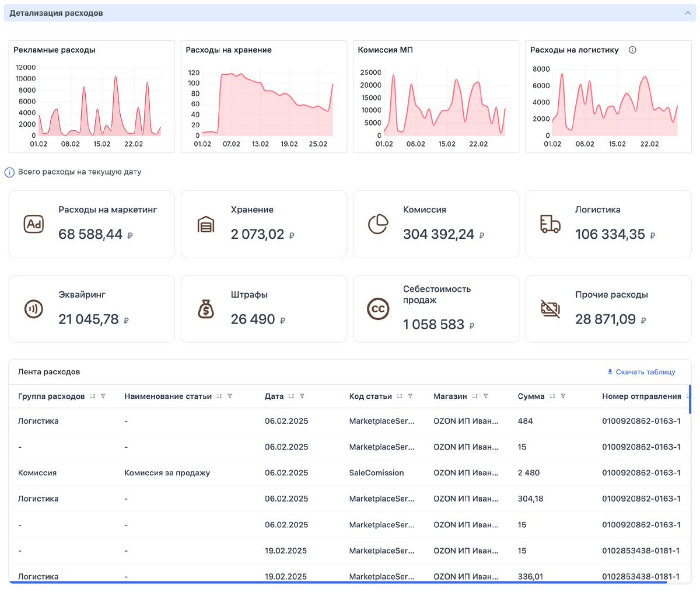Select the 28 871,09 other expenses value
Screen dimensions: 700x592
pos(605,319)
